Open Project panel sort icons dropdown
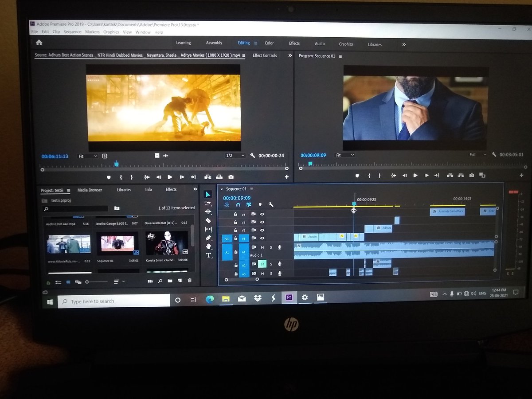 coord(119,282)
